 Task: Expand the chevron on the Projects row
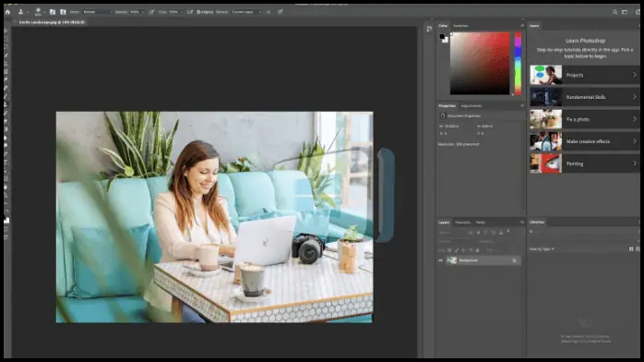click(634, 75)
